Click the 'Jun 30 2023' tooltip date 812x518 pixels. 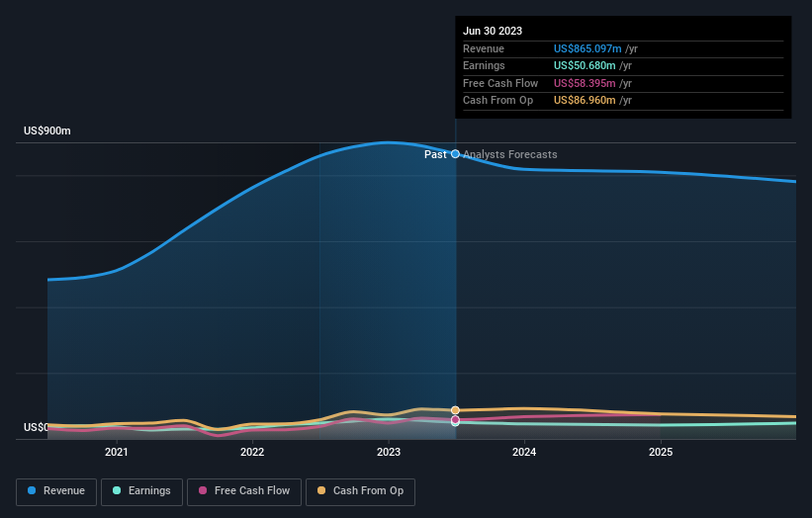(493, 31)
